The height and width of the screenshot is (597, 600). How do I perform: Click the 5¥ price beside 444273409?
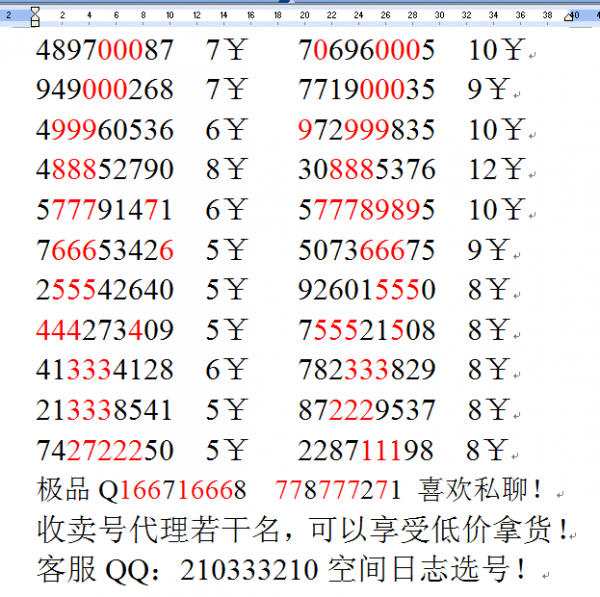coord(226,330)
